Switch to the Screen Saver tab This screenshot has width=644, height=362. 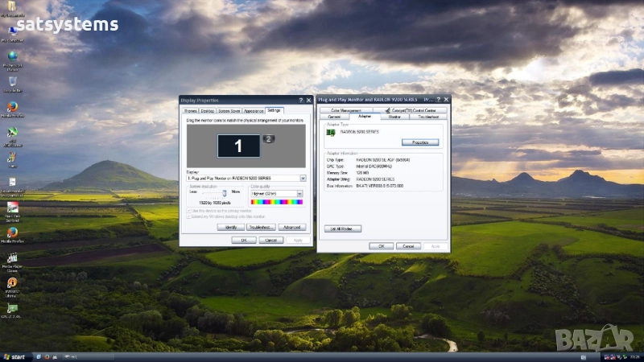(x=229, y=110)
